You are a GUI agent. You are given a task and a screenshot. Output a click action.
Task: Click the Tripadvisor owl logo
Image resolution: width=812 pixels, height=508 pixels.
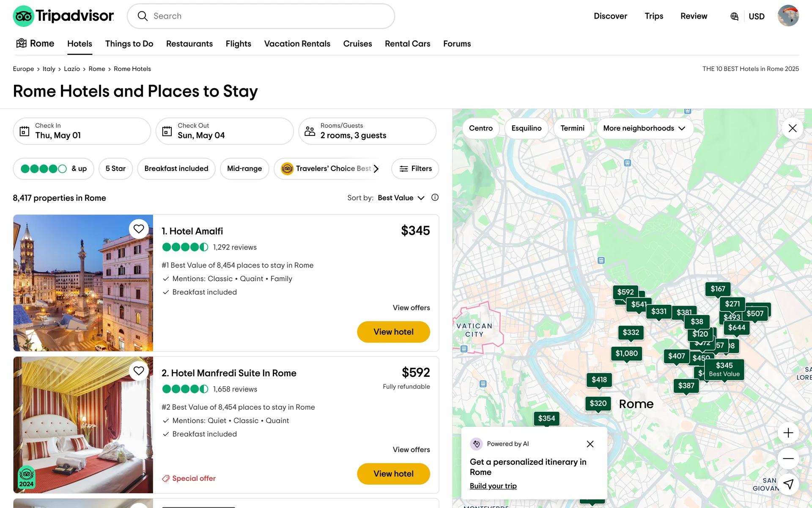24,16
